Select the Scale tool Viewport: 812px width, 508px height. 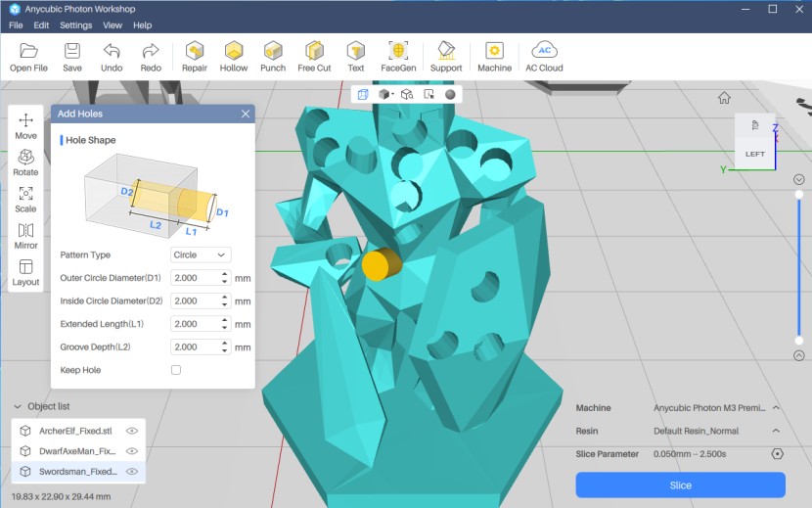pyautogui.click(x=25, y=200)
